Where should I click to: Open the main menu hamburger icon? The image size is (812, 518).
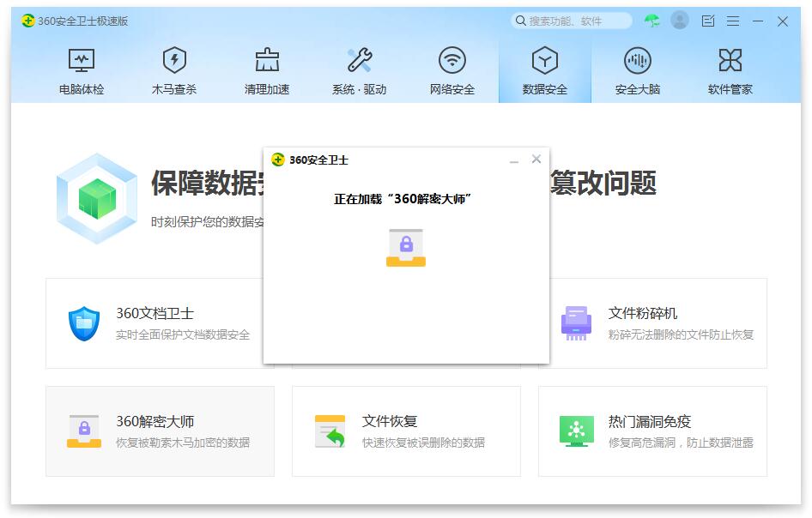(733, 21)
